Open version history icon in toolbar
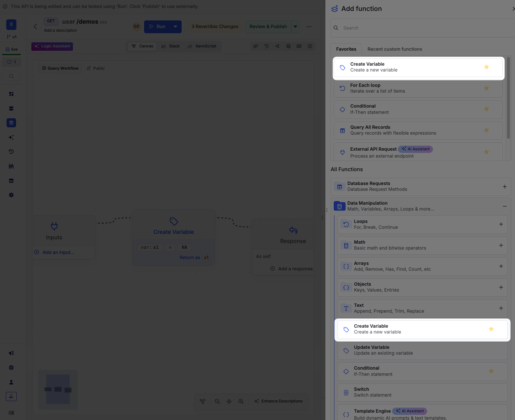This screenshot has height=420, width=515. (267, 46)
